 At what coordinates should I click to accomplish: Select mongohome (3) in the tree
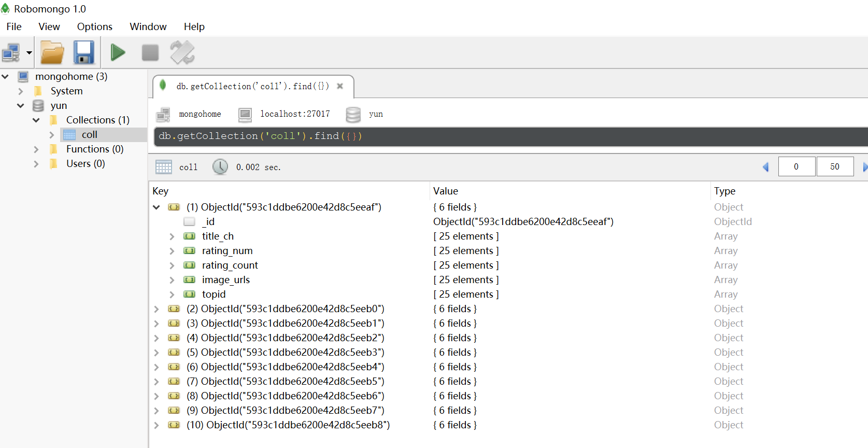pos(72,76)
